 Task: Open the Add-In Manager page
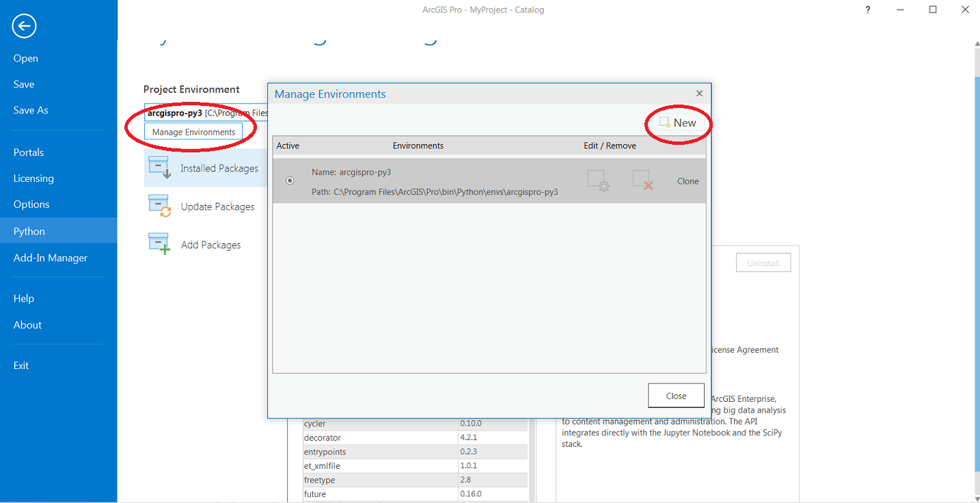51,258
